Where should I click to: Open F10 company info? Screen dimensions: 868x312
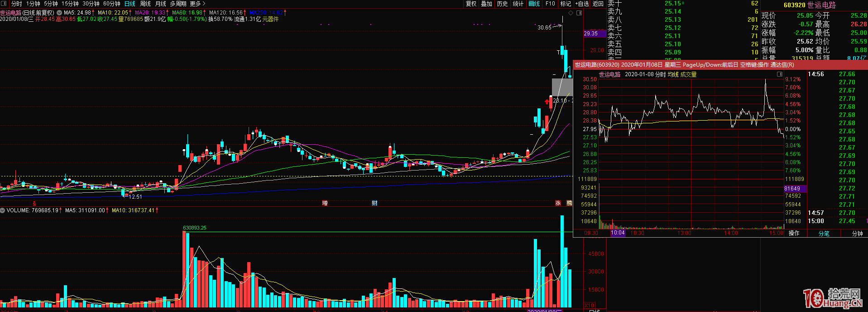(x=550, y=4)
